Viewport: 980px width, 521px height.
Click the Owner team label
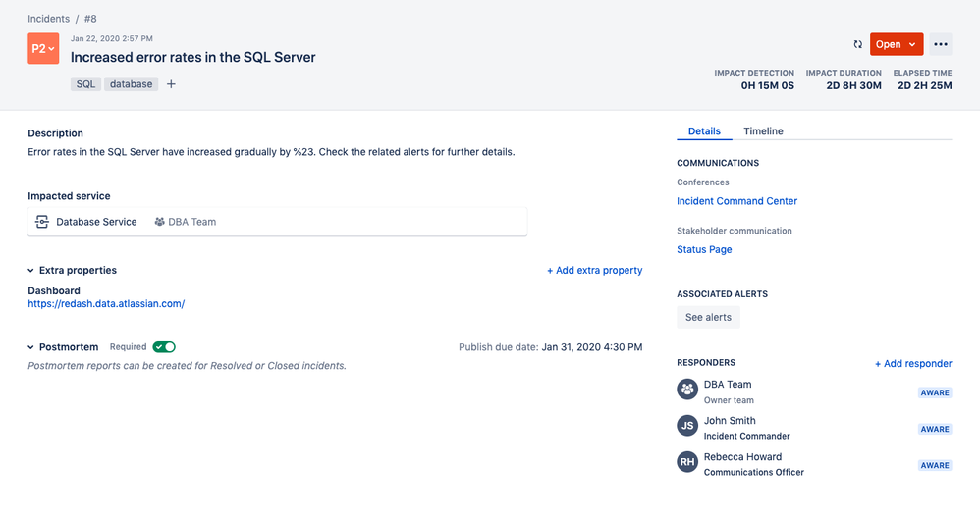coord(729,400)
